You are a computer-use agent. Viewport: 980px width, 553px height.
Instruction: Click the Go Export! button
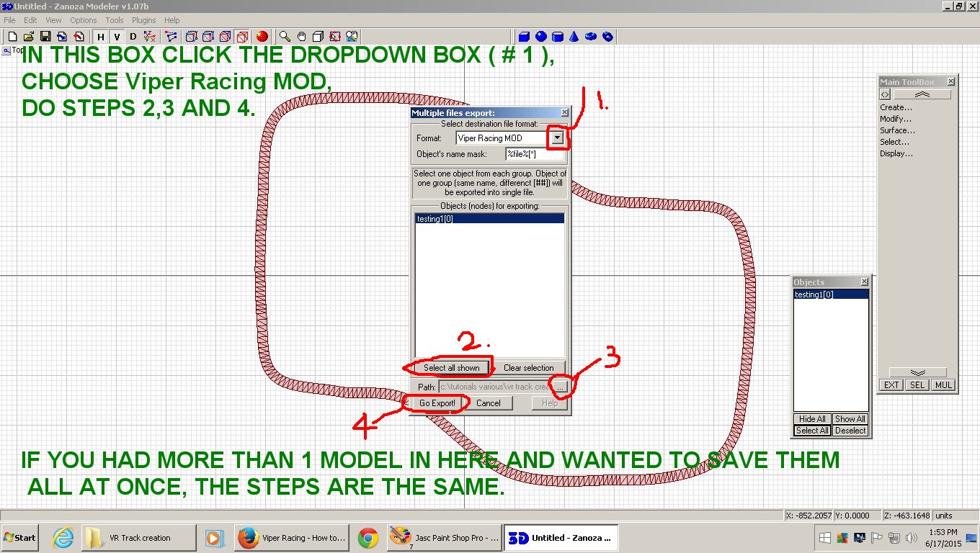point(437,403)
